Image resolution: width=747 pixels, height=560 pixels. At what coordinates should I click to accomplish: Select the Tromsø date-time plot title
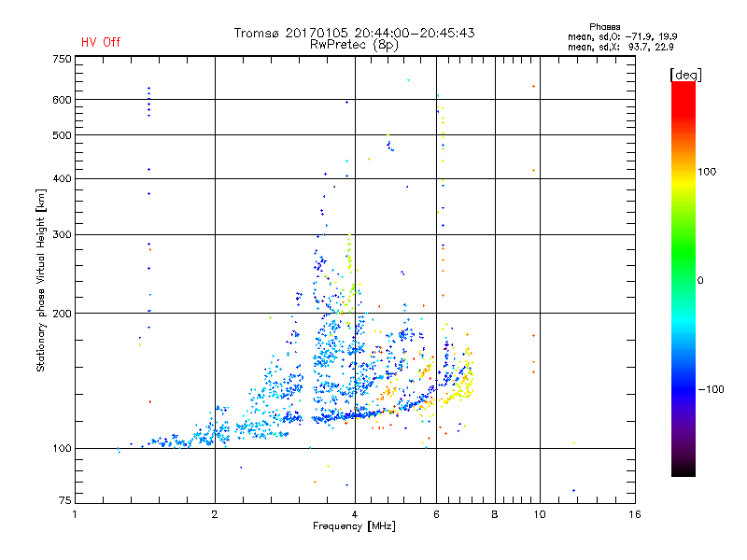pos(354,33)
